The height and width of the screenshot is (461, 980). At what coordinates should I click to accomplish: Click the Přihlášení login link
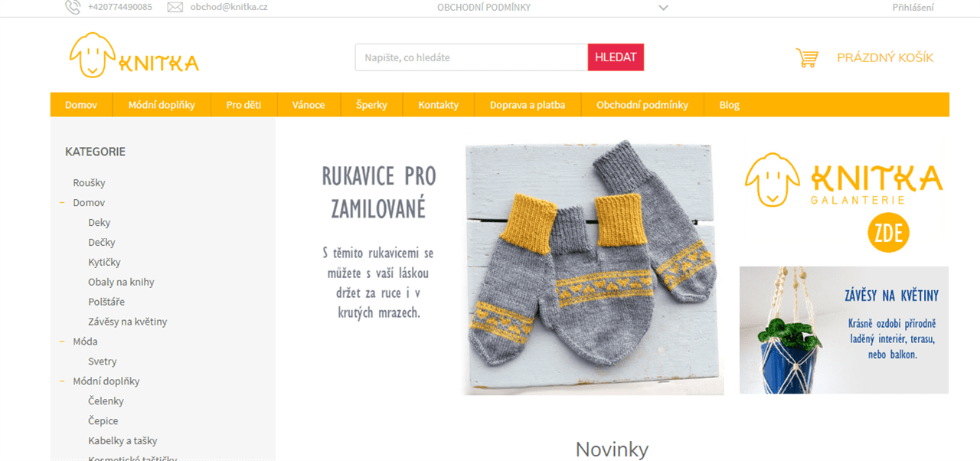pos(913,8)
